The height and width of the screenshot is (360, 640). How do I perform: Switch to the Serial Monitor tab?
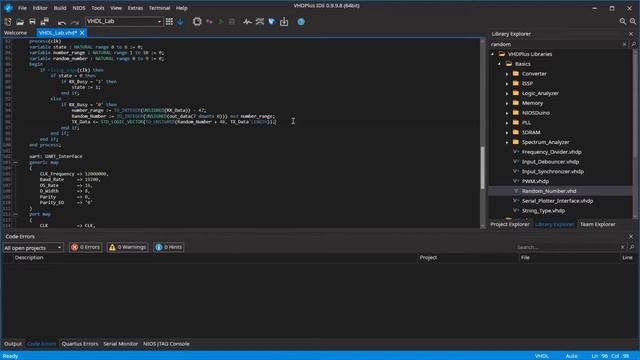[x=120, y=344]
